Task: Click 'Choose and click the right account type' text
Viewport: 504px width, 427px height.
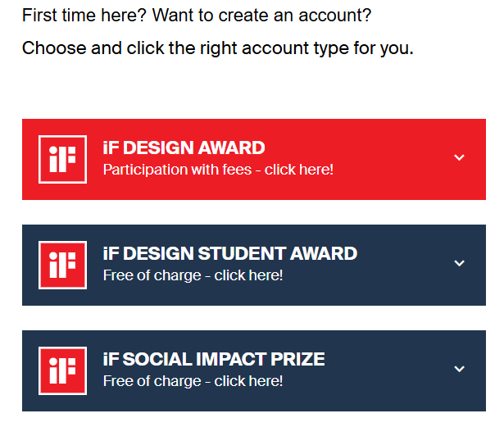Action: tap(217, 48)
